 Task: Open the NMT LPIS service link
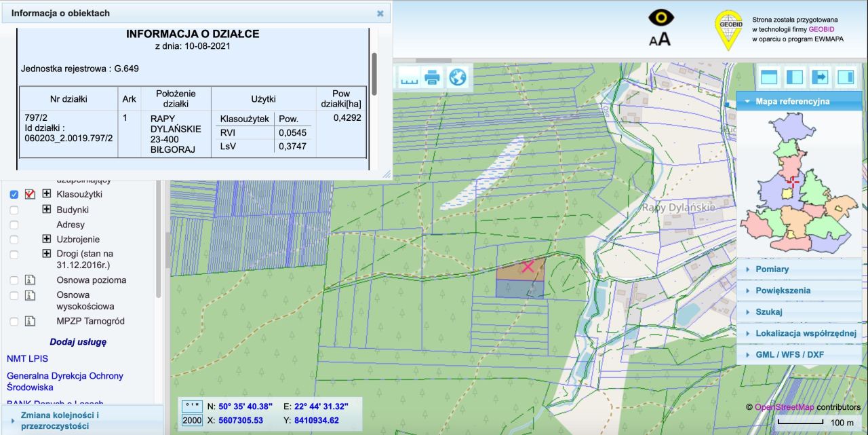27,358
